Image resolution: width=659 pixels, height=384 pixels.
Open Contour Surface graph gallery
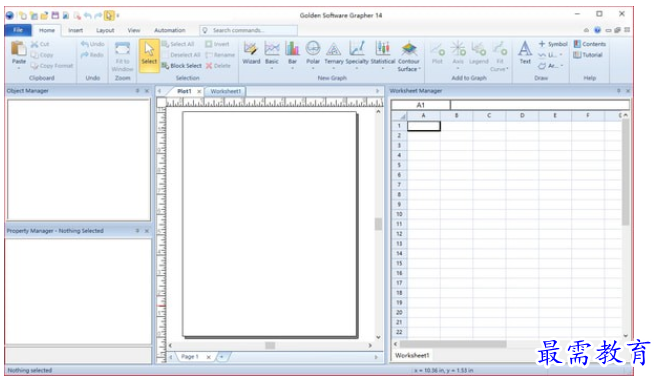coord(409,56)
